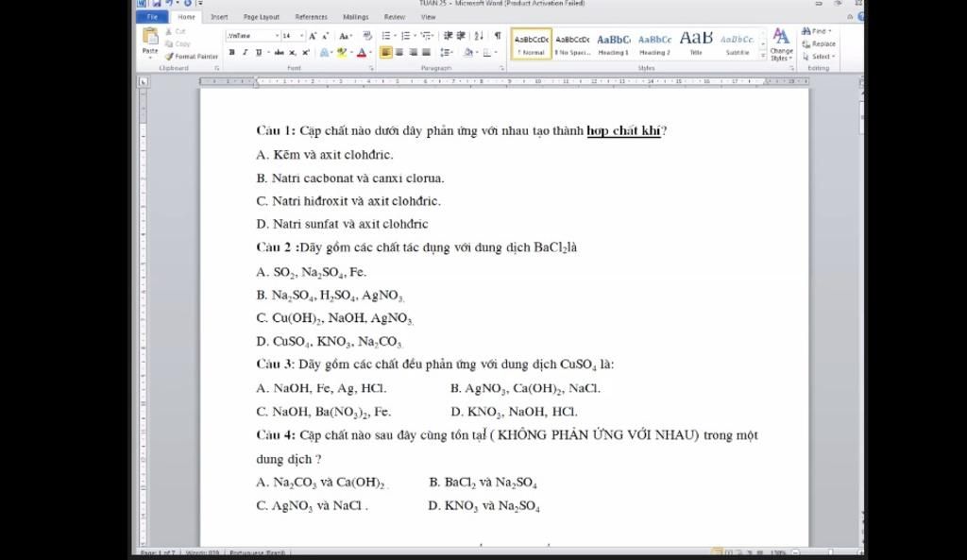Click the Word count in status bar
The image size is (967, 560).
click(202, 552)
